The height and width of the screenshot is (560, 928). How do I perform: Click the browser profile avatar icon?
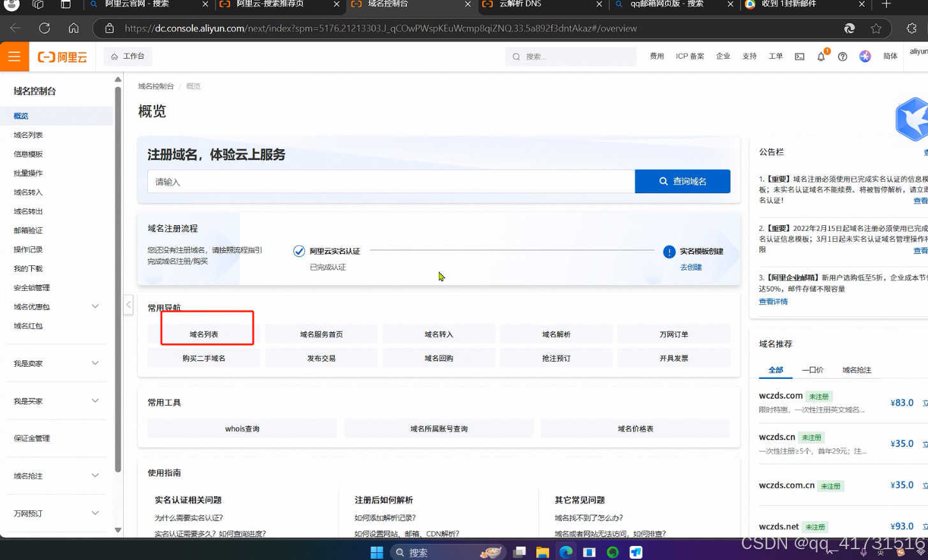click(11, 4)
